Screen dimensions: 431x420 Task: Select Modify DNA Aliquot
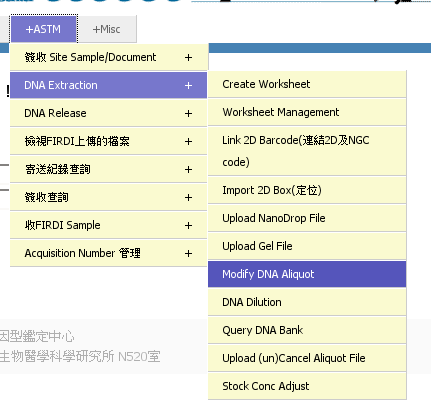307,274
